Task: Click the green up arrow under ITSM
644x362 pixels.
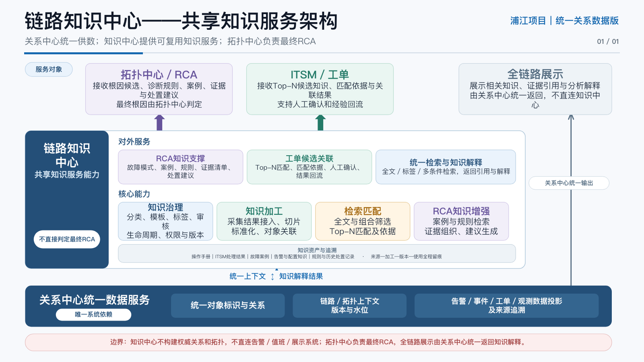Action: point(320,123)
